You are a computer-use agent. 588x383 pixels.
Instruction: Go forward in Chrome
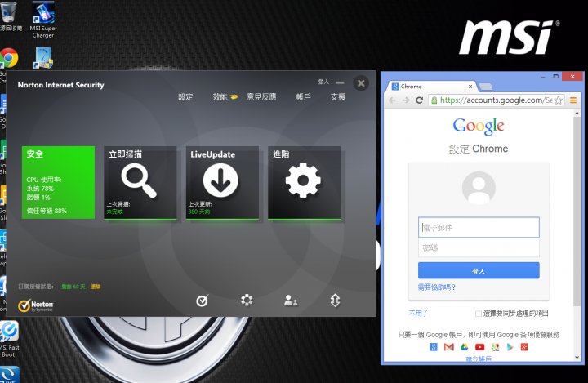(x=406, y=100)
